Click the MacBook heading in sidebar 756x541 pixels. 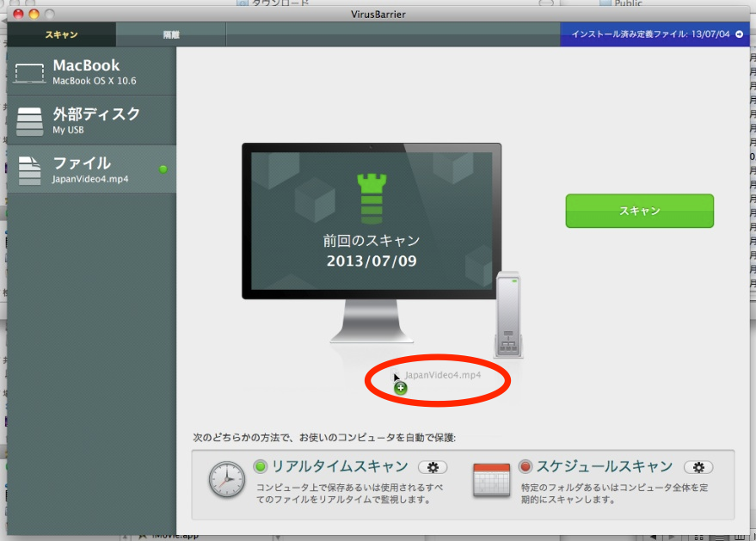point(86,65)
